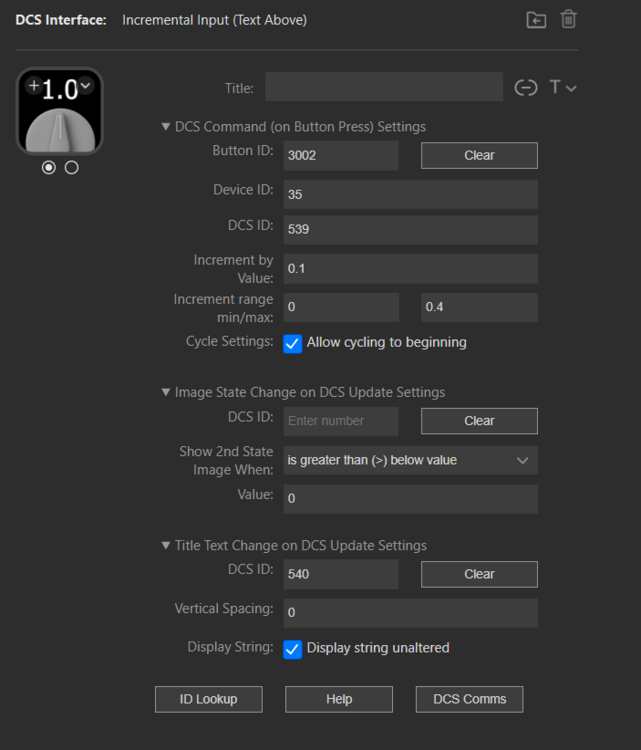The image size is (641, 750).
Task: Select the first state radio button
Action: (48, 167)
